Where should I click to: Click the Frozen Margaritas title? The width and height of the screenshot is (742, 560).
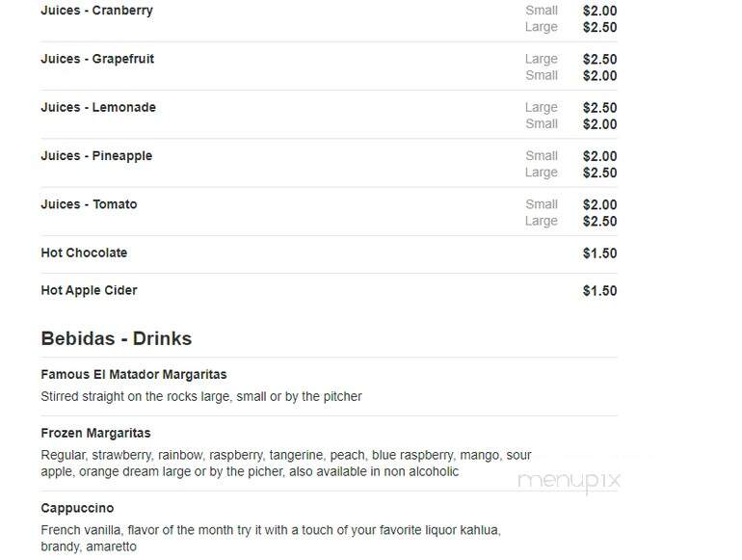click(x=95, y=433)
